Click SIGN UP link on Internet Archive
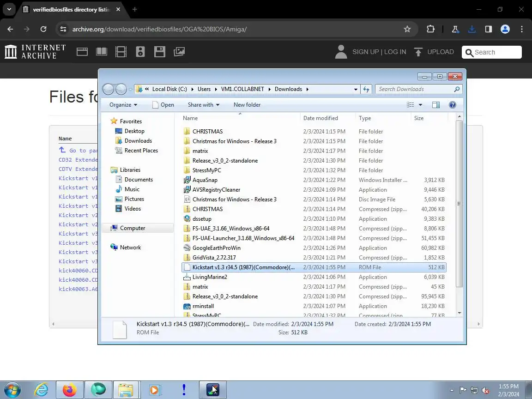The height and width of the screenshot is (399, 532). (365, 52)
